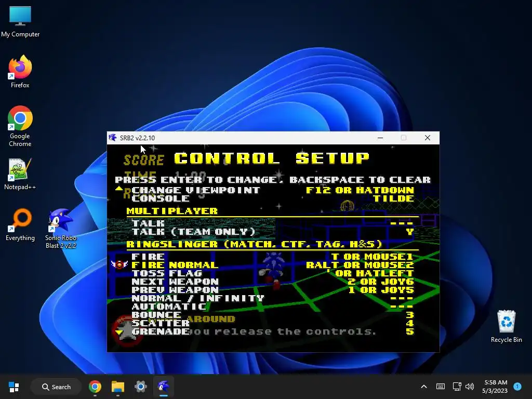Image resolution: width=532 pixels, height=399 pixels.
Task: Switch to SRB2 taskbar icon
Action: pyautogui.click(x=163, y=387)
